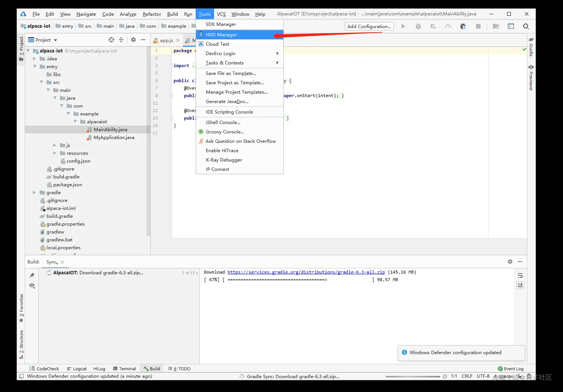The image size is (563, 392).
Task: Toggle scroll to end in build output
Action: (520, 285)
